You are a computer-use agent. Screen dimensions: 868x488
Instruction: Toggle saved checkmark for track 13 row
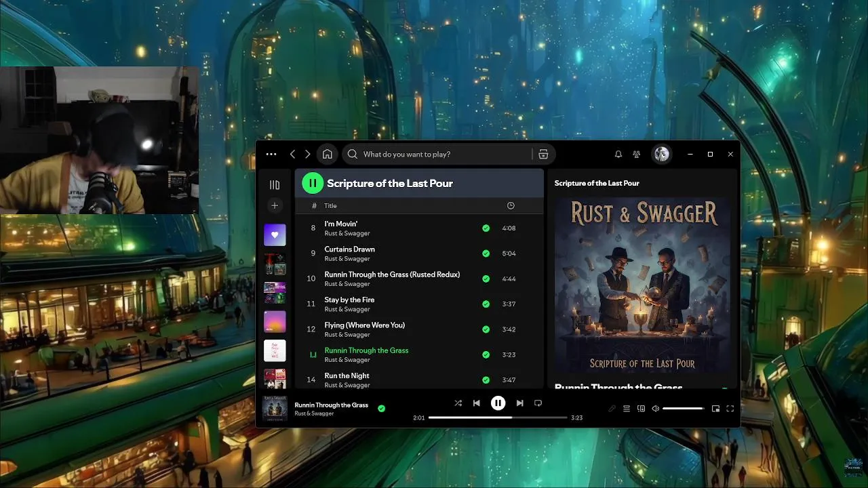pyautogui.click(x=486, y=354)
